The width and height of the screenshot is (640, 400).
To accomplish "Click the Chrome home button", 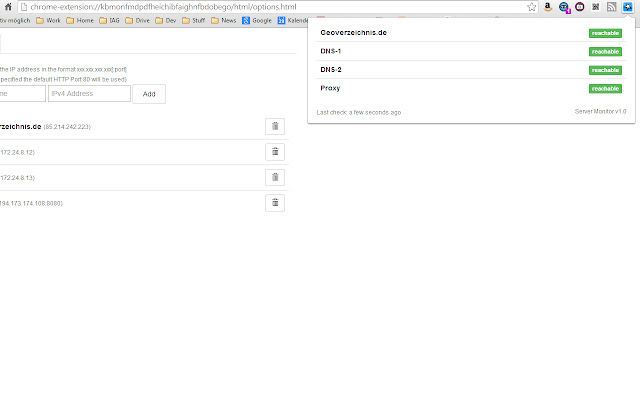I will tap(8, 7).
